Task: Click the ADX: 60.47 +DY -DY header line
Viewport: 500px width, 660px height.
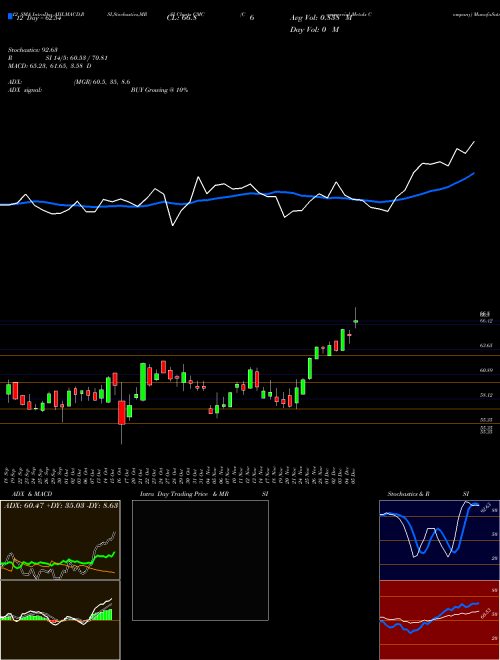Action: 61,505
